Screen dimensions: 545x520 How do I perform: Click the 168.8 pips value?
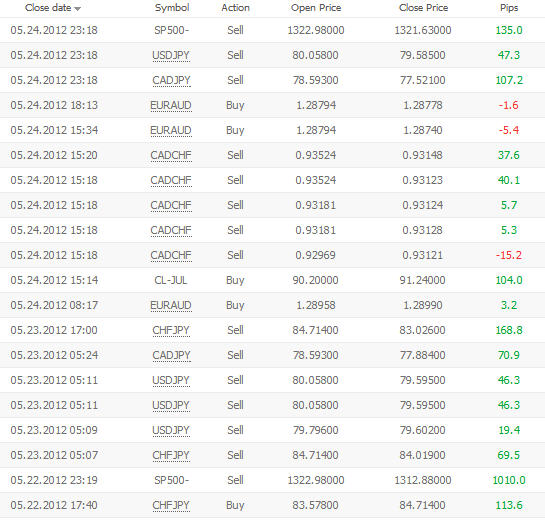point(509,330)
